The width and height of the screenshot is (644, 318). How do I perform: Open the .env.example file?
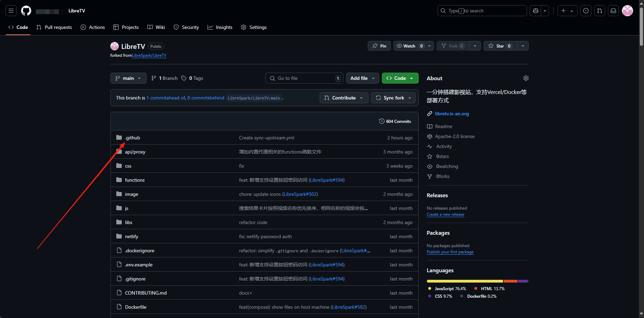point(139,265)
